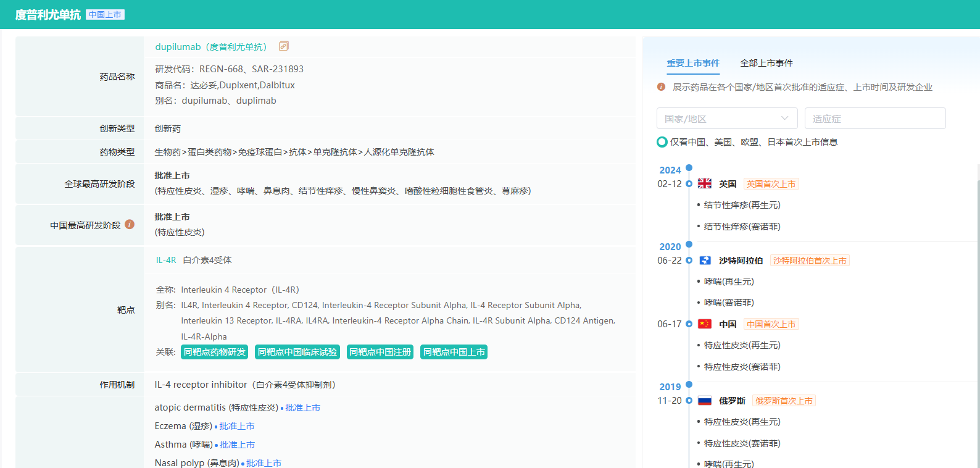980x468 pixels.
Task: Click the 适应症 filter field
Action: click(x=874, y=119)
